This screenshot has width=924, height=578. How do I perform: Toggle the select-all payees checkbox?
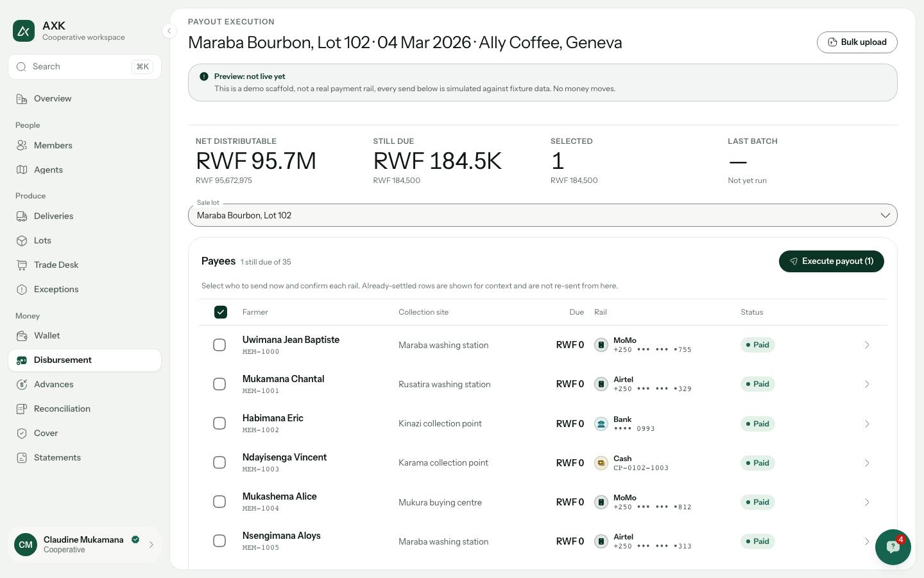pyautogui.click(x=221, y=312)
